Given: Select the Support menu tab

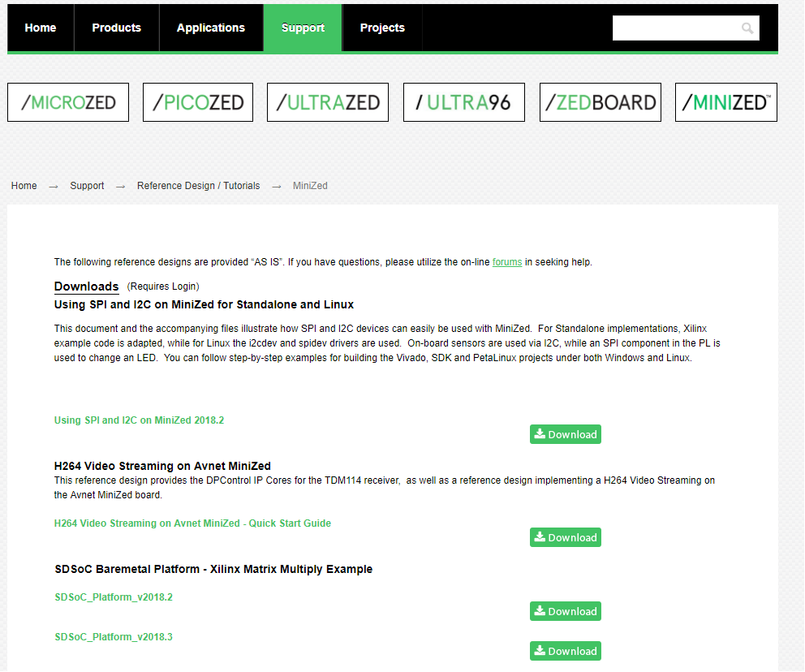Looking at the screenshot, I should [x=303, y=28].
